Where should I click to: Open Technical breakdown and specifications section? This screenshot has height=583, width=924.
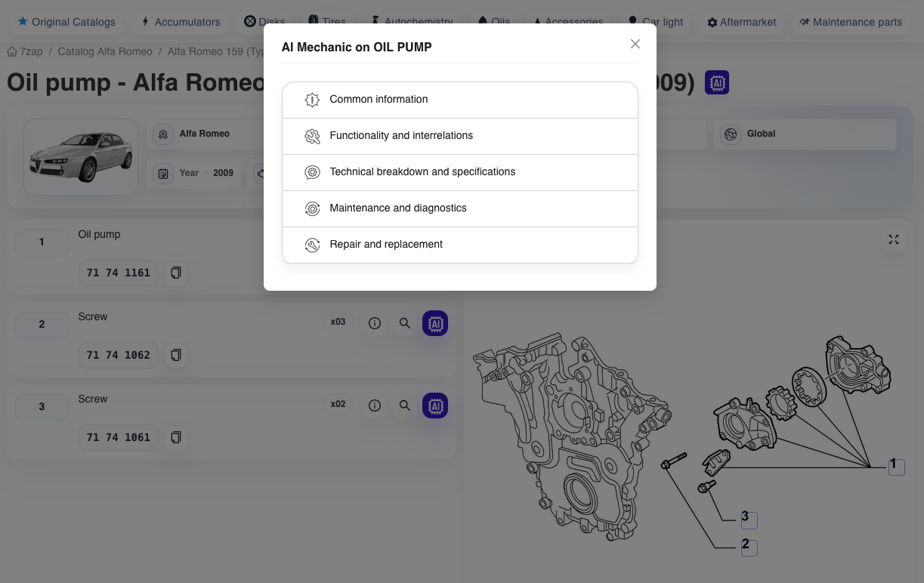tap(459, 172)
